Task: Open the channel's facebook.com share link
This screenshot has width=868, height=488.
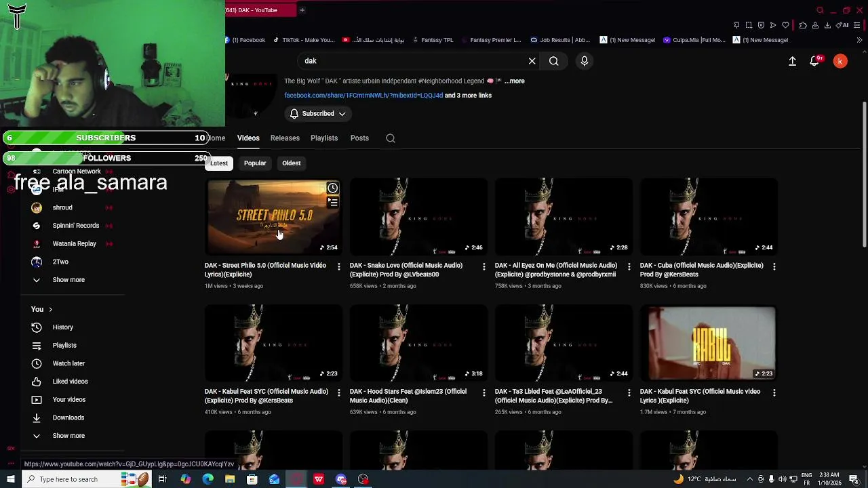Action: pos(363,96)
